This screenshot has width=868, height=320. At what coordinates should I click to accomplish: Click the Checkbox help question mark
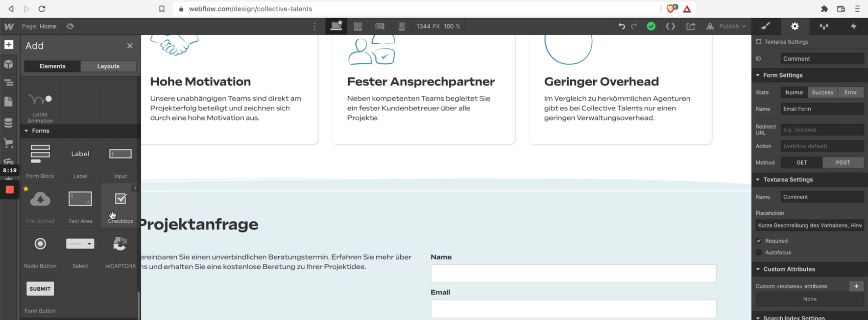pyautogui.click(x=135, y=189)
